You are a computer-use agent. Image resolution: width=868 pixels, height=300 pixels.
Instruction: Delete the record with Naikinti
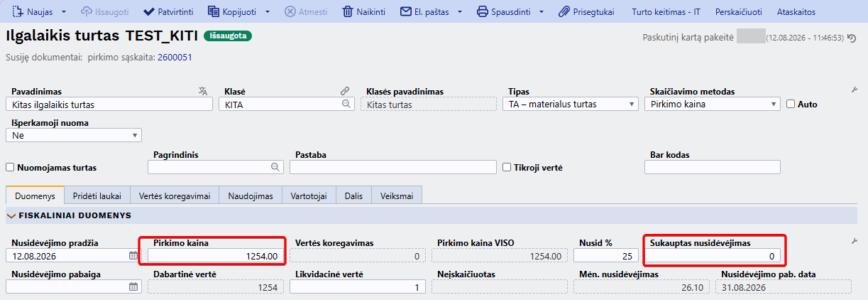[x=366, y=12]
